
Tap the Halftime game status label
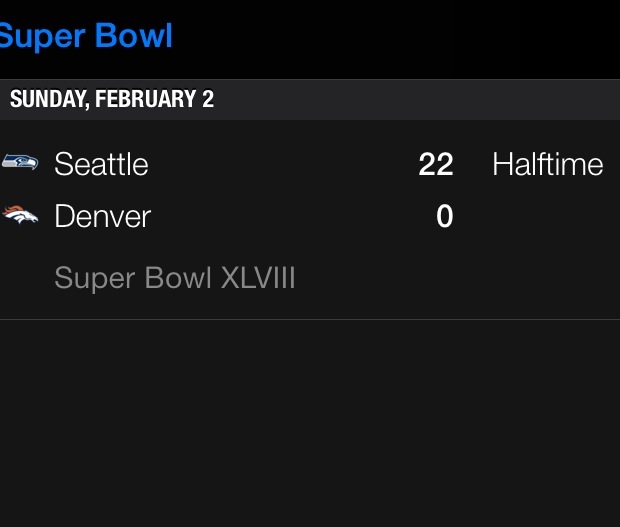[547, 164]
